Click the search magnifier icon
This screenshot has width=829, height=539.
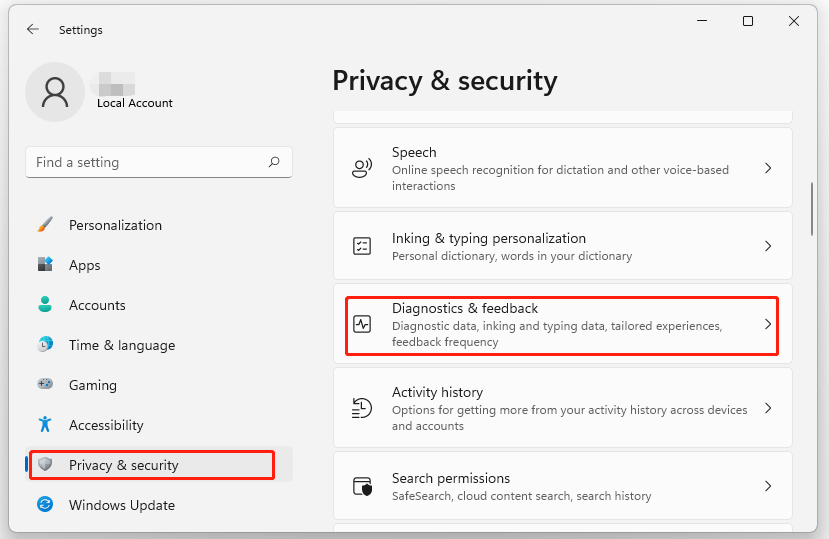pyautogui.click(x=274, y=162)
